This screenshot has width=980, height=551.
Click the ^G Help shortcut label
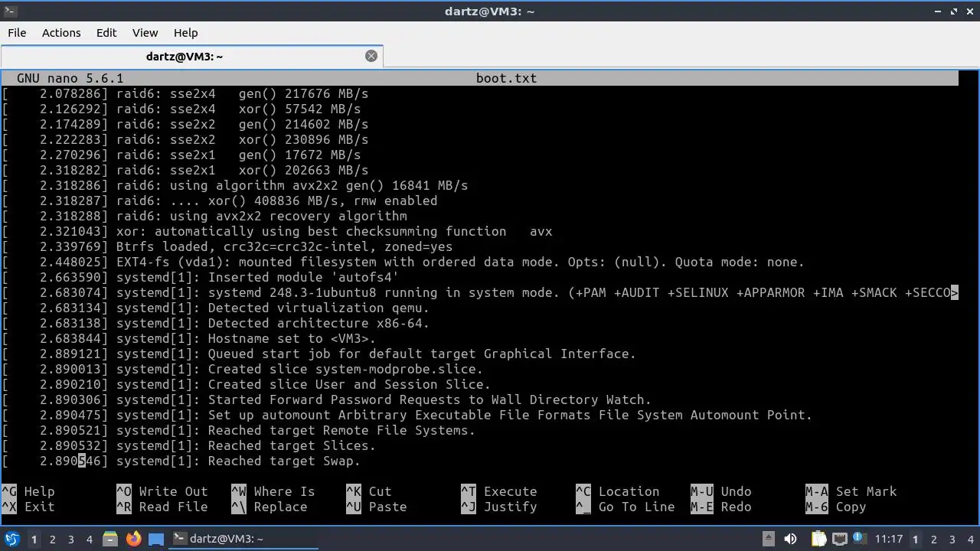28,491
